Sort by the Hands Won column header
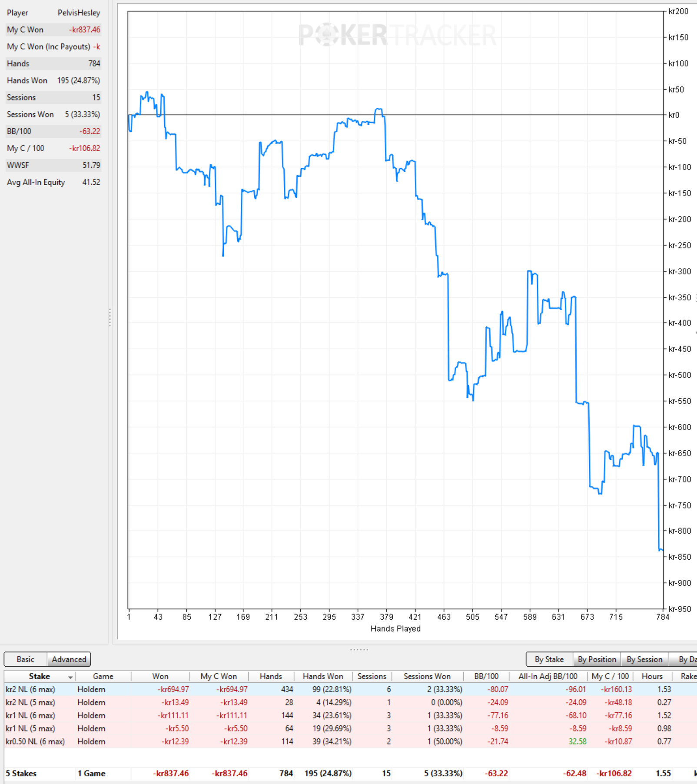Screen dimensions: 697x784 pos(323,676)
